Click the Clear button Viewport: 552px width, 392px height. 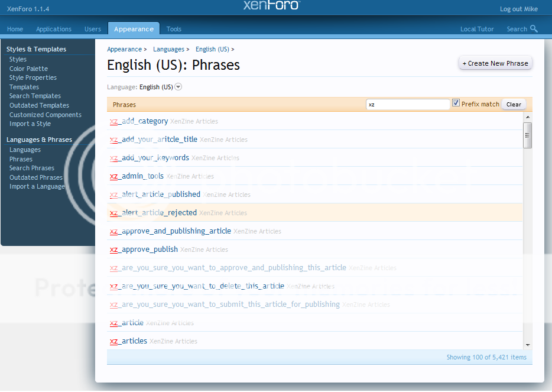click(513, 103)
